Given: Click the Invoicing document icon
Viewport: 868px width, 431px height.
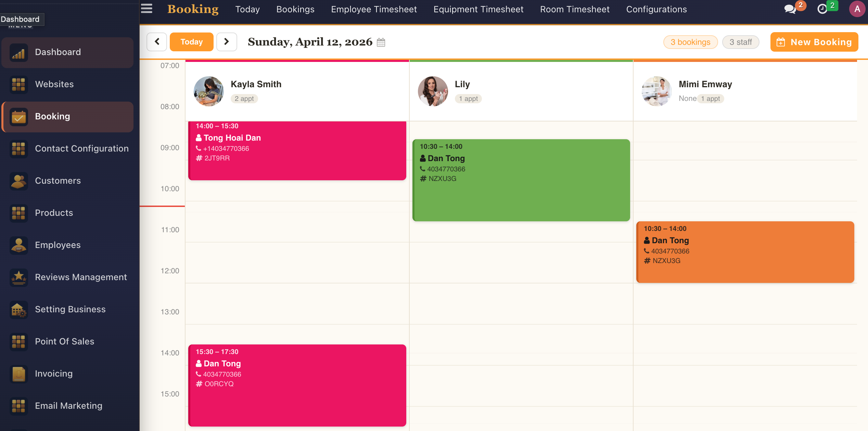Looking at the screenshot, I should (18, 374).
